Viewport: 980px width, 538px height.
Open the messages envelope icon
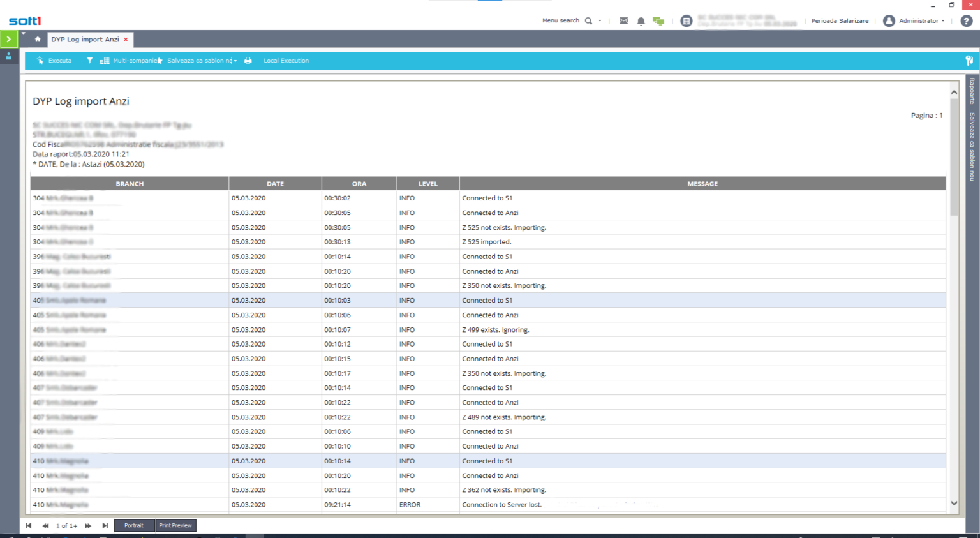click(x=623, y=20)
